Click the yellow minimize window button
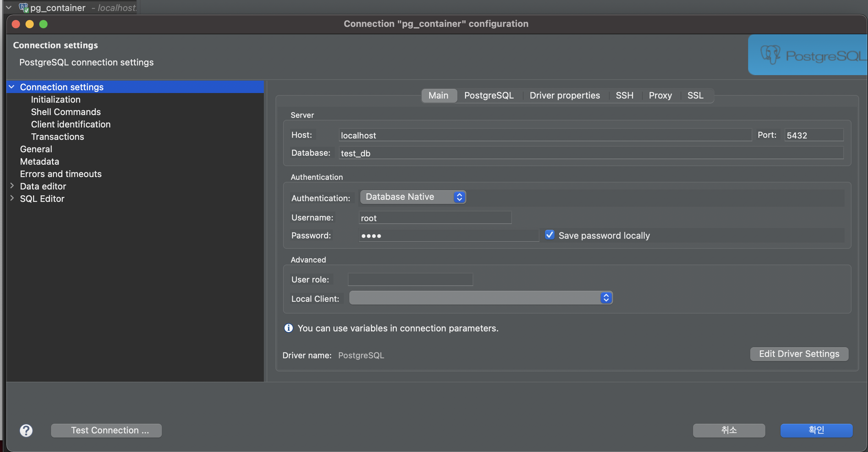The width and height of the screenshot is (868, 452). (x=30, y=24)
